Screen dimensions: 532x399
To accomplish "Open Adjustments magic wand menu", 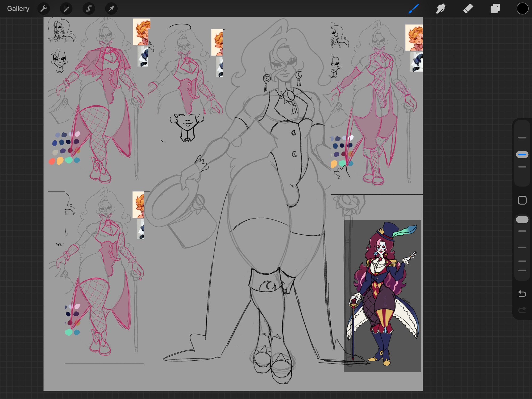I will (66, 9).
